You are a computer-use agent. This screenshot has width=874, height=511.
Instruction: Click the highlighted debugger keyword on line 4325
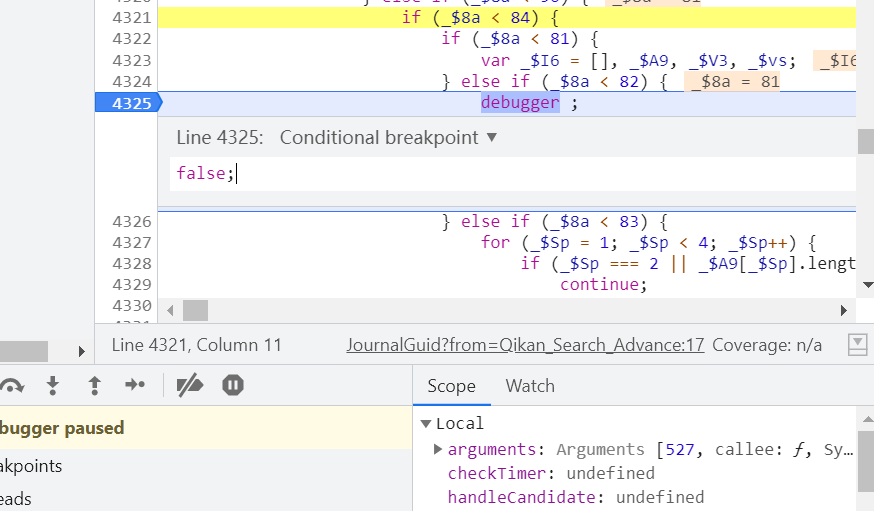[x=520, y=103]
